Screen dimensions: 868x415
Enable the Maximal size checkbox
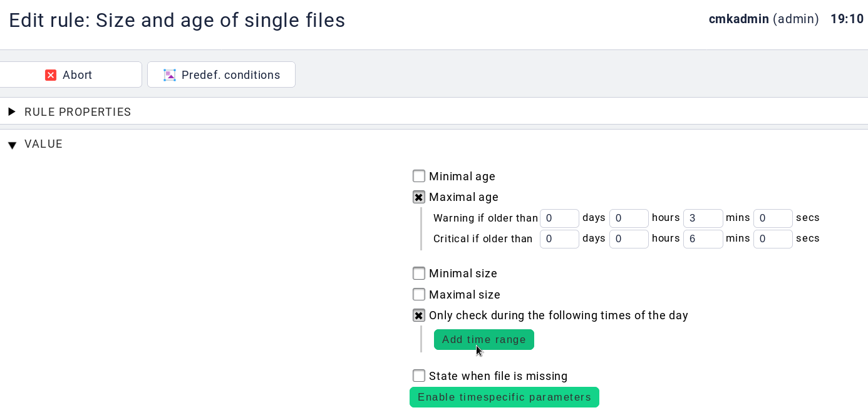tap(419, 294)
